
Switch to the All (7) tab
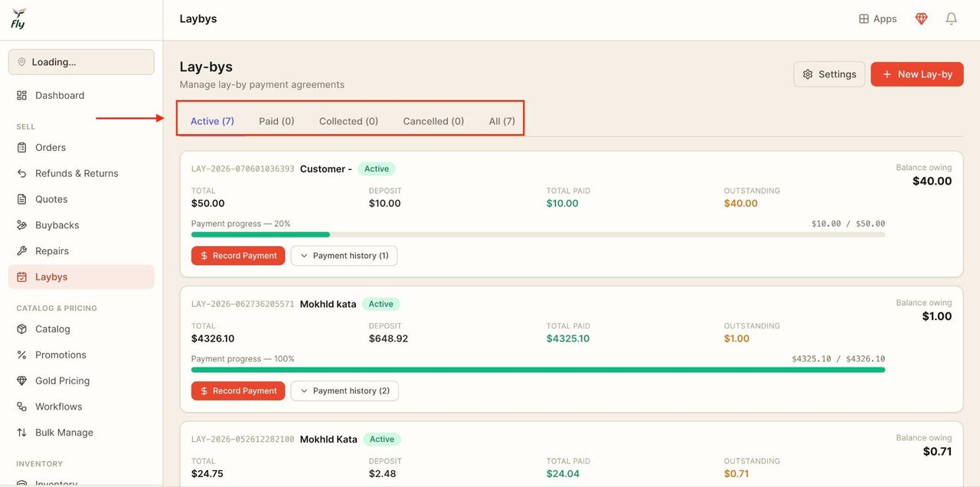click(501, 121)
